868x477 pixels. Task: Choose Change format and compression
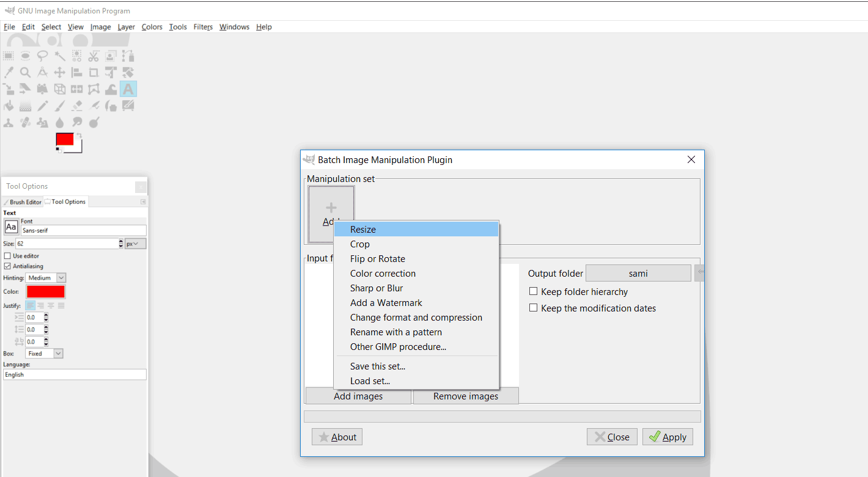tap(416, 317)
